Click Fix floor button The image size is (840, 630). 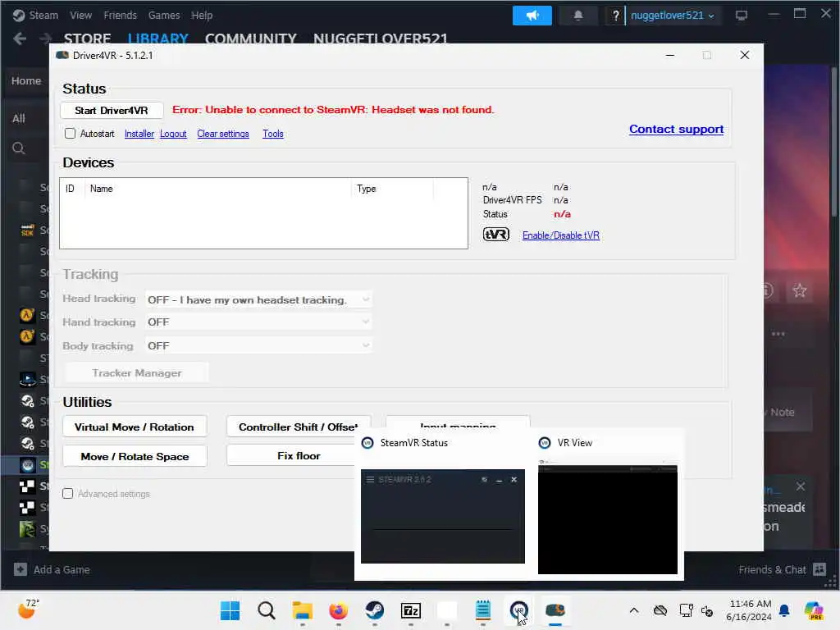coord(299,456)
